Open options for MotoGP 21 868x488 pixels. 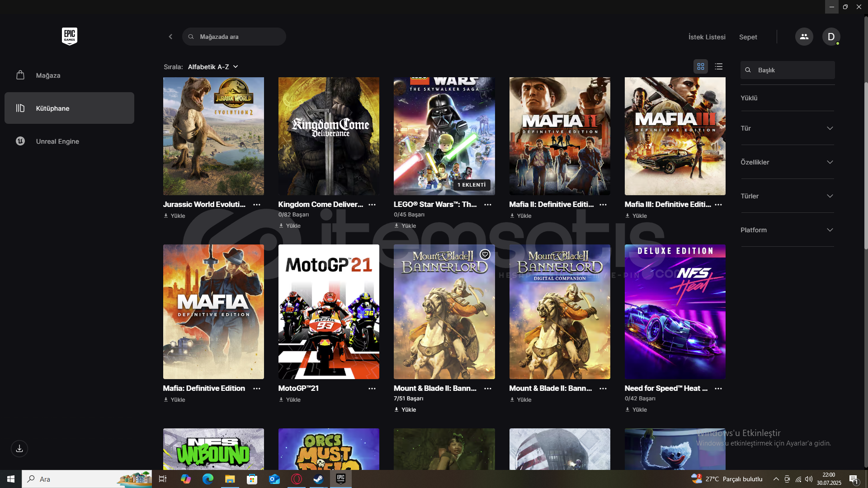372,389
